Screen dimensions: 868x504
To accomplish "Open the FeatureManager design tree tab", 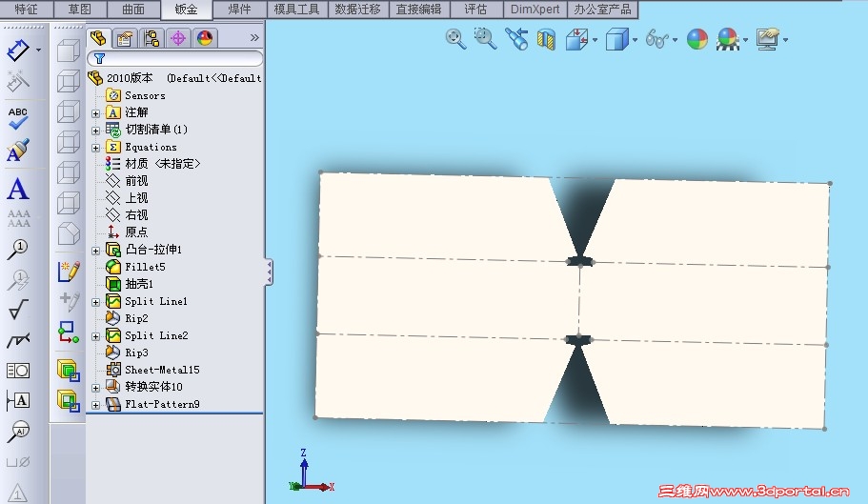I will [98, 37].
